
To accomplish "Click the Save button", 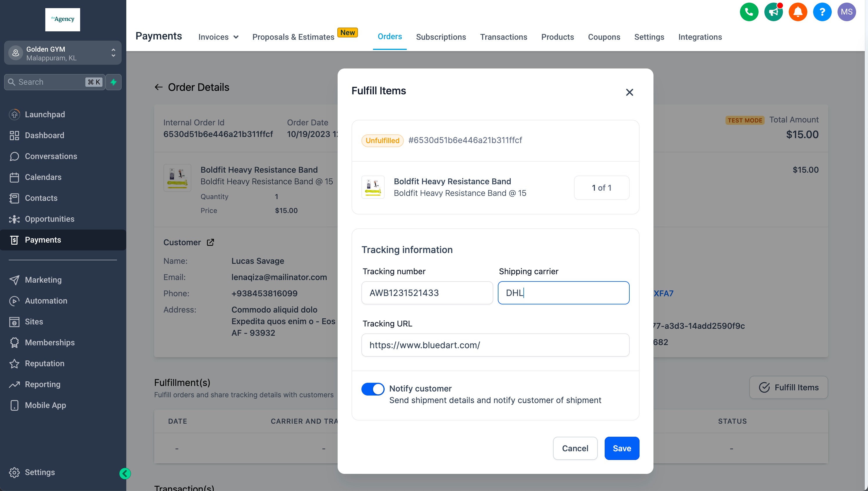I will [x=622, y=448].
